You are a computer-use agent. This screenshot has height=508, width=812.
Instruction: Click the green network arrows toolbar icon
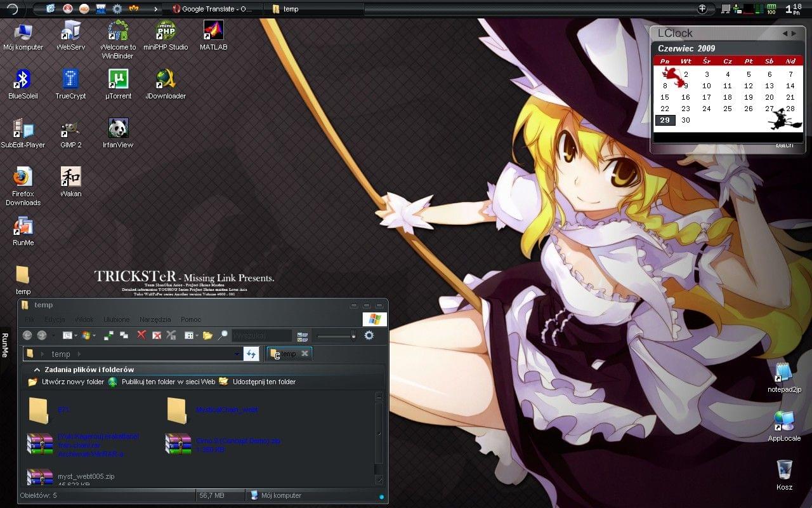pyautogui.click(x=108, y=335)
